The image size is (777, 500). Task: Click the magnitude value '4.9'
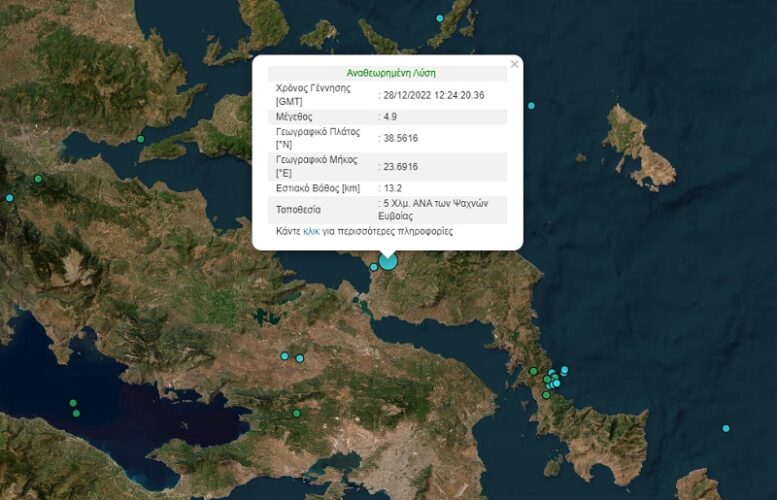tap(390, 117)
